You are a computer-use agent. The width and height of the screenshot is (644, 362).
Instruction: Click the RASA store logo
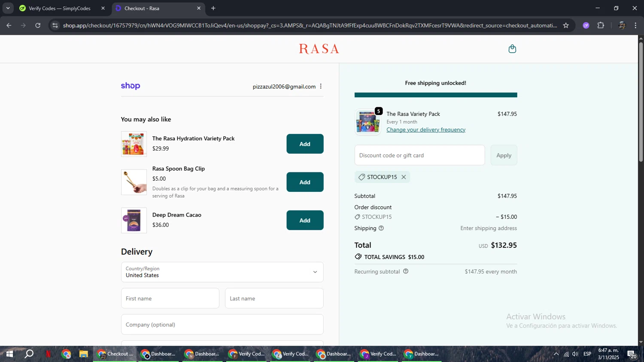click(x=319, y=49)
